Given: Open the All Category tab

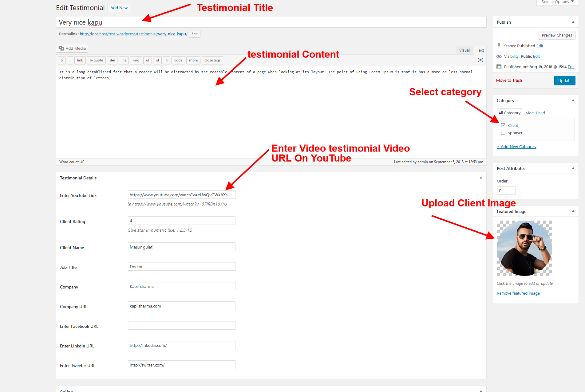Looking at the screenshot, I should pos(509,113).
